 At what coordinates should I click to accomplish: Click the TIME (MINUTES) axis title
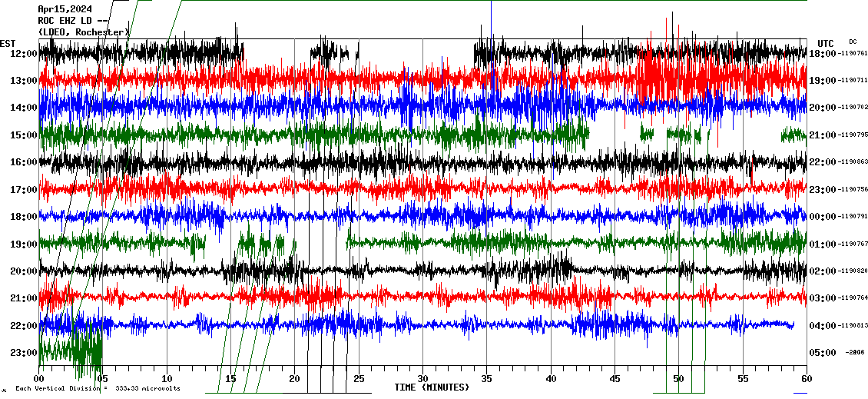click(431, 387)
